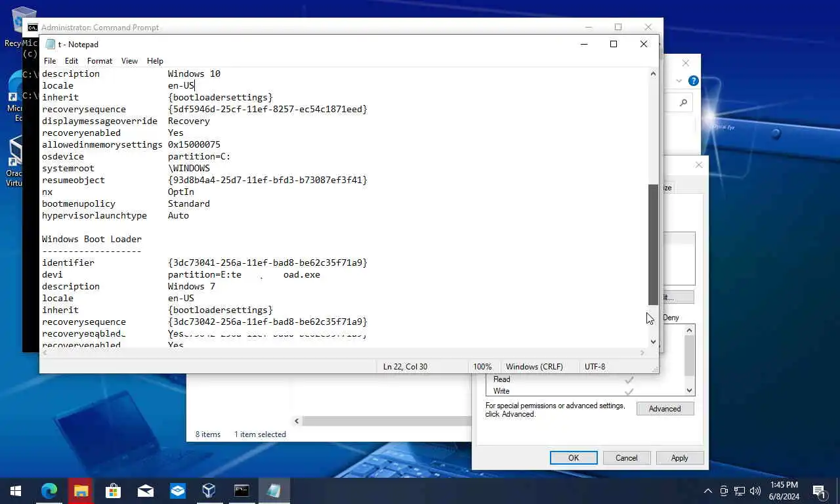The width and height of the screenshot is (840, 504).
Task: Open the View menu in Notepad
Action: coord(129,61)
